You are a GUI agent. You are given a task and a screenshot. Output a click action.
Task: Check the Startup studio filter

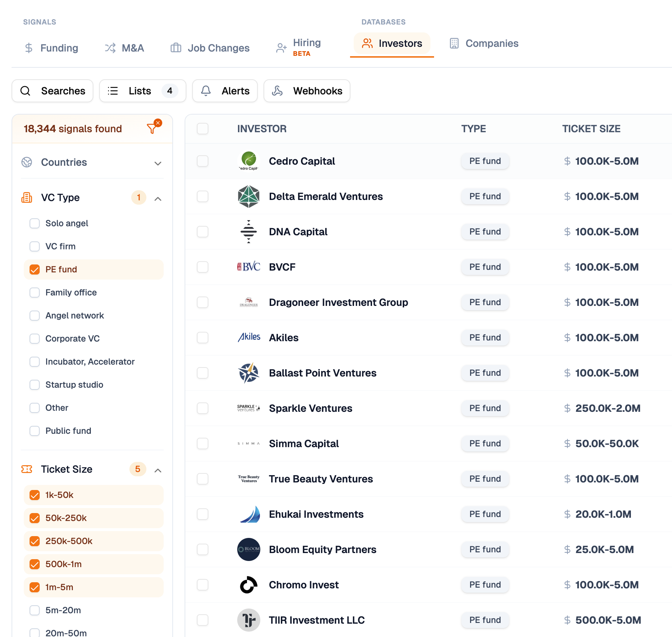tap(35, 385)
